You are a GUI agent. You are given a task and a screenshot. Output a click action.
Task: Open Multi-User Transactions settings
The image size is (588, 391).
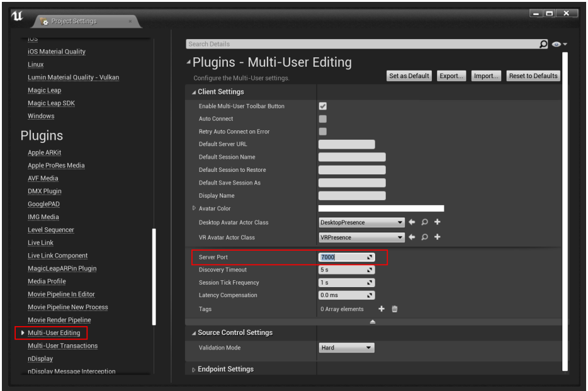point(62,346)
